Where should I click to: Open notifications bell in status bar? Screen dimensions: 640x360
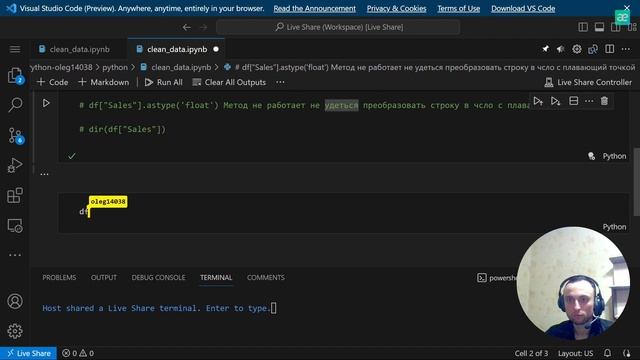pos(607,353)
